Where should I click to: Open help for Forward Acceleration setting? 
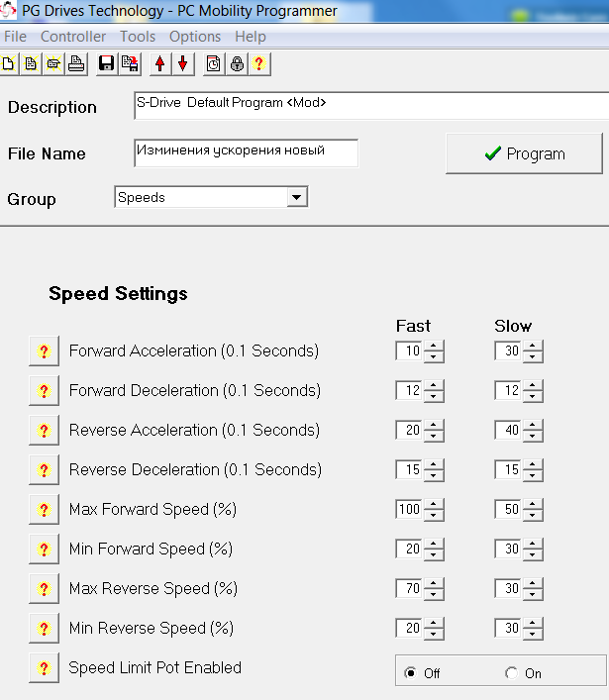pyautogui.click(x=43, y=351)
